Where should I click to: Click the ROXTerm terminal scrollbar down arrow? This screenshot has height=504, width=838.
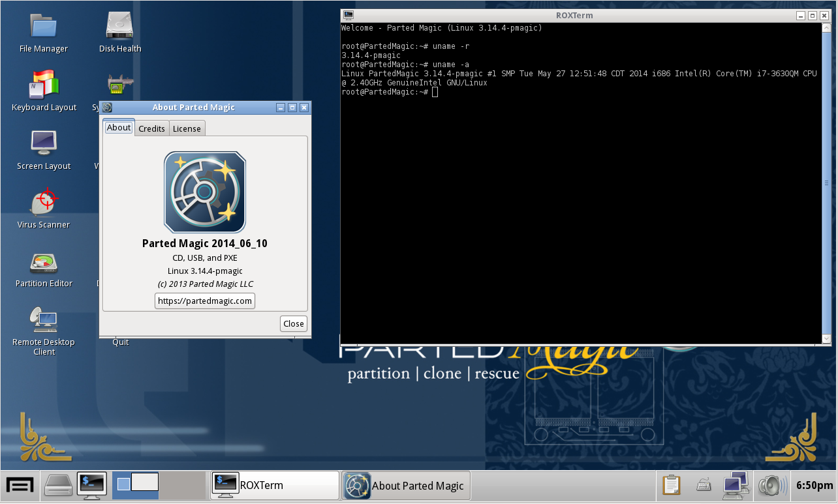826,338
